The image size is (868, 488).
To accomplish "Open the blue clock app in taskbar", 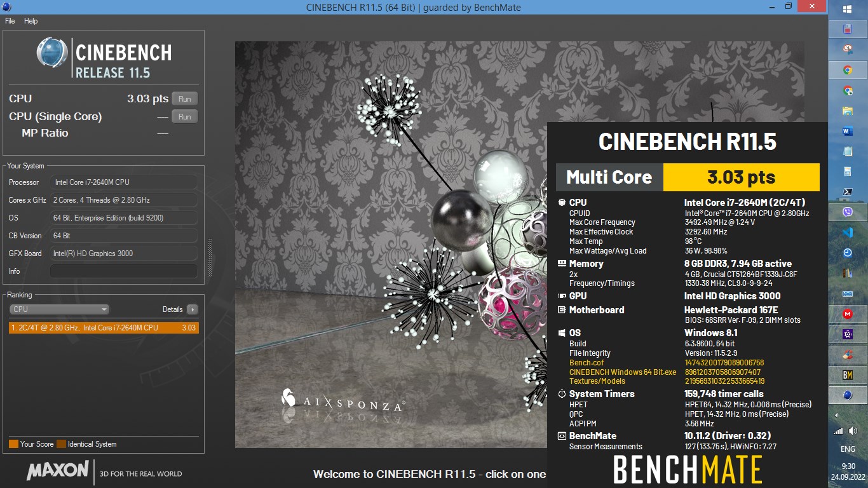I will coord(847,253).
